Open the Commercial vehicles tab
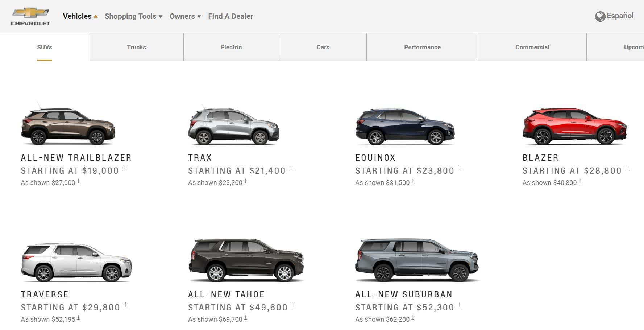644x330 pixels. [x=532, y=47]
